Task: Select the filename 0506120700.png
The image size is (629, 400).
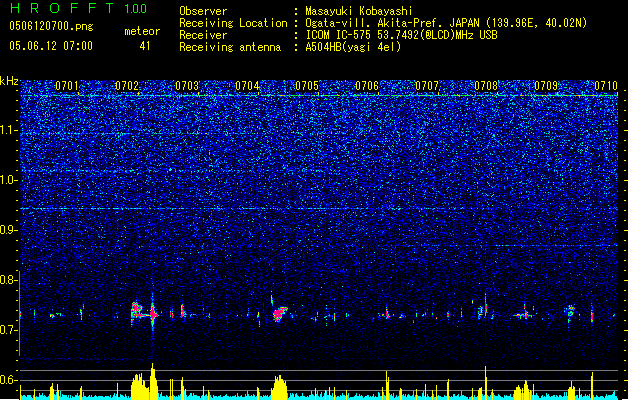Action: click(51, 27)
